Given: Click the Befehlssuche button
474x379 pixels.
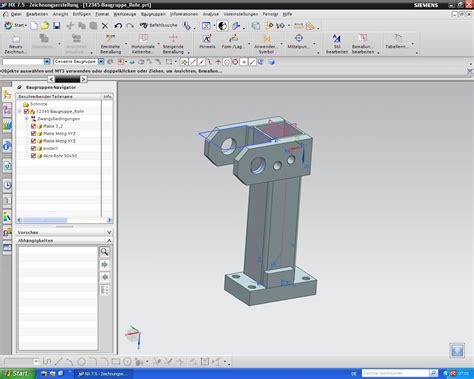Looking at the screenshot, I should 159,25.
